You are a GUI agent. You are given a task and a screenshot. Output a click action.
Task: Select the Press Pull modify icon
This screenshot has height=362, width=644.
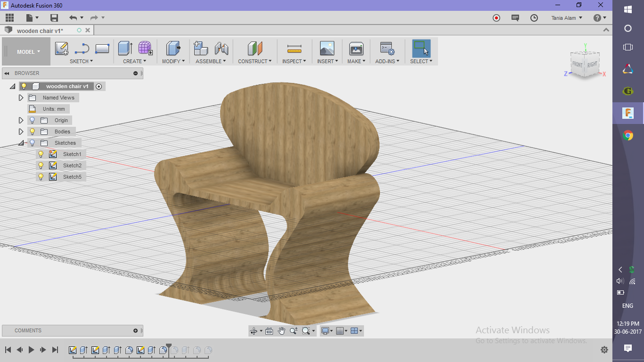coord(173,49)
